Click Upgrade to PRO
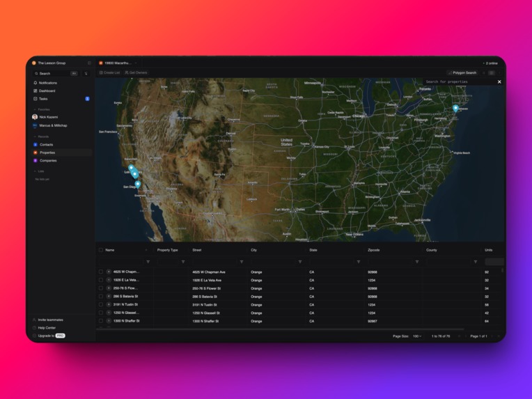The width and height of the screenshot is (532, 399). [x=49, y=336]
